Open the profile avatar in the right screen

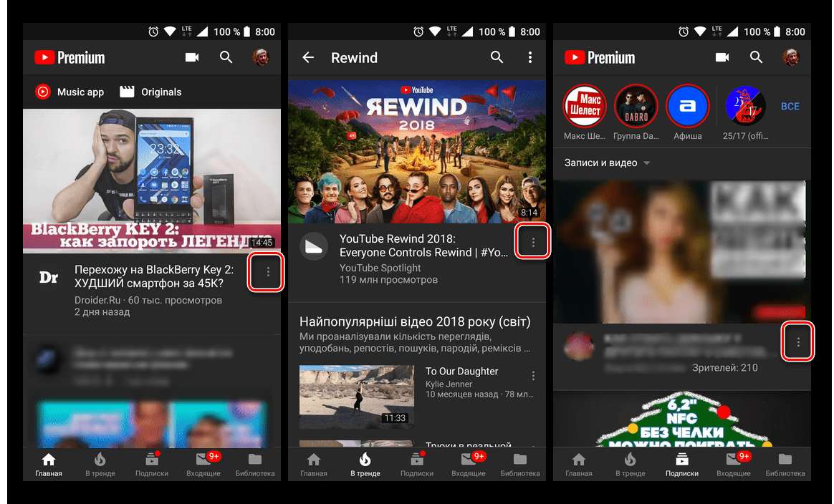(x=791, y=57)
